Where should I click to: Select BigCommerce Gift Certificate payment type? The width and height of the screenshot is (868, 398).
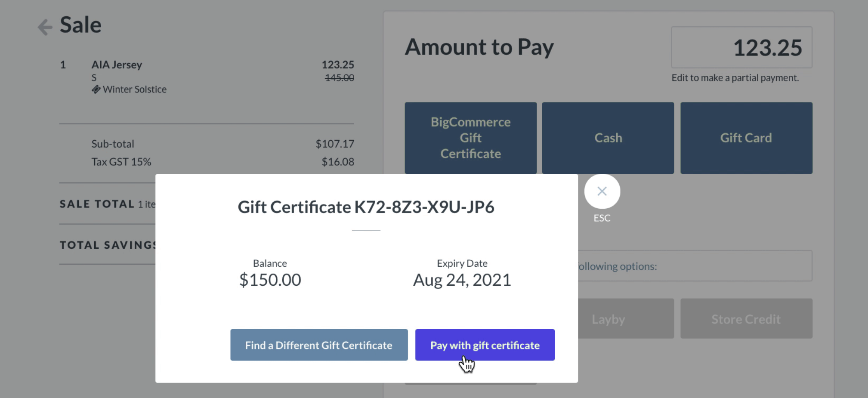470,138
